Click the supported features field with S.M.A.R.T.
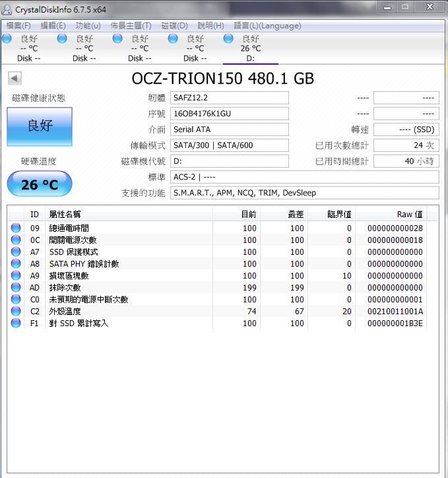 coord(305,193)
